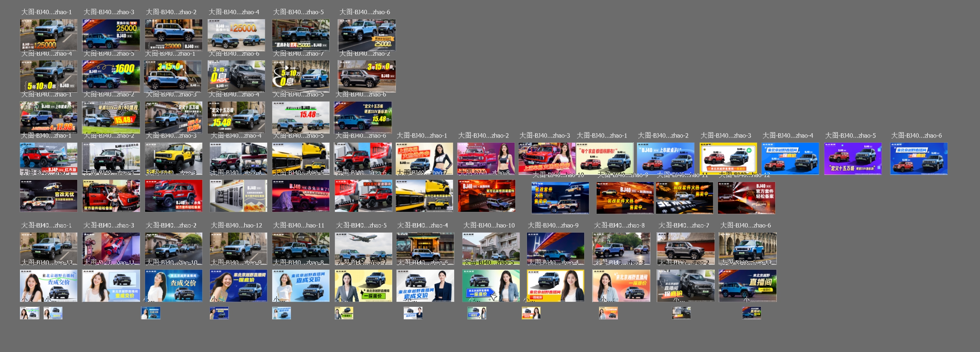Click the yellow close-up artboard reading 官方已发布改装套件
The height and width of the screenshot is (352, 980).
pos(425,196)
